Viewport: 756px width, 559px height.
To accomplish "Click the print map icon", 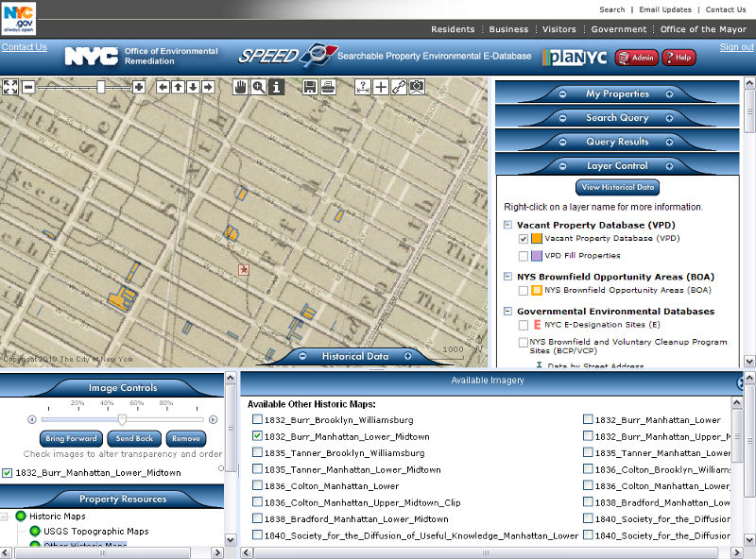I will [328, 87].
